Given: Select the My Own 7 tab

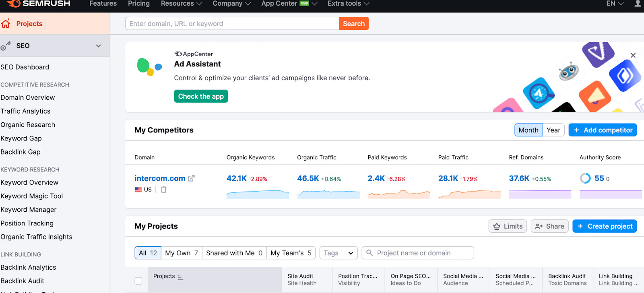Looking at the screenshot, I should coord(182,253).
